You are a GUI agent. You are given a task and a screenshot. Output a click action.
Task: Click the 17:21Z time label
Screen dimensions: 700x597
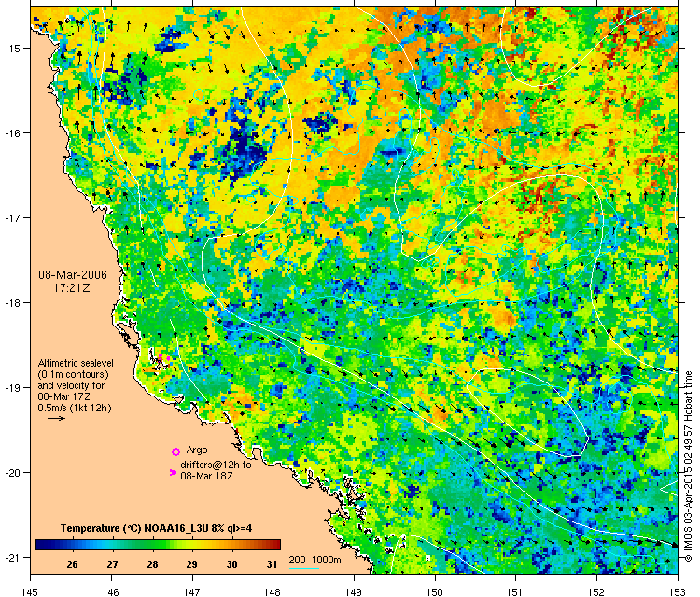[x=72, y=288]
